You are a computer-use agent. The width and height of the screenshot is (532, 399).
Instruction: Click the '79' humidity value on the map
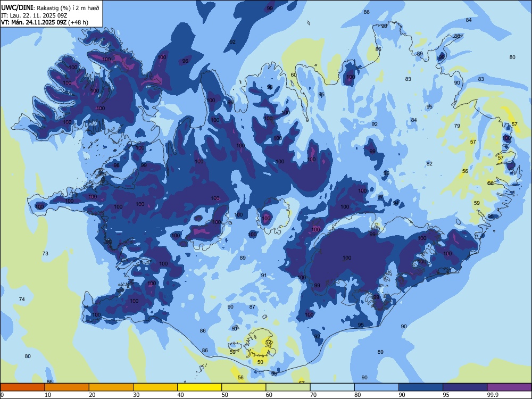(457, 126)
